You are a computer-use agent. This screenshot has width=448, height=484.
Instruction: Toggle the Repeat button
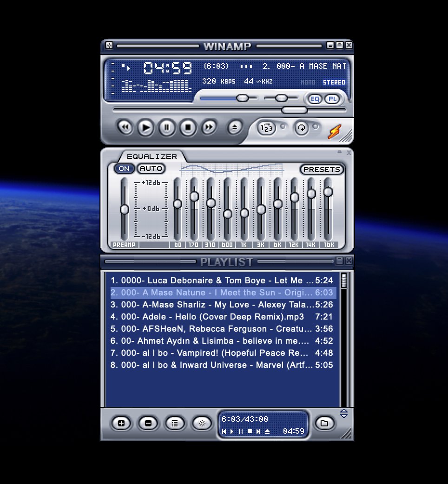(302, 127)
